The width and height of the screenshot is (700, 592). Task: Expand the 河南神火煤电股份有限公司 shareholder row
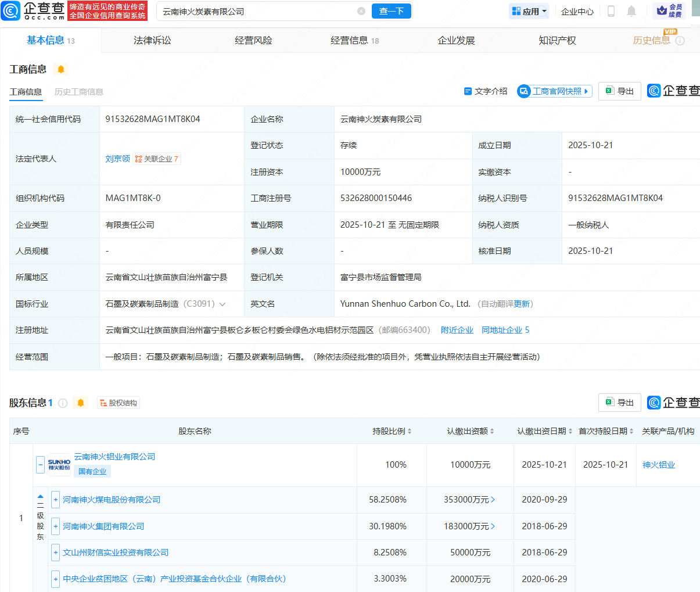[56, 500]
